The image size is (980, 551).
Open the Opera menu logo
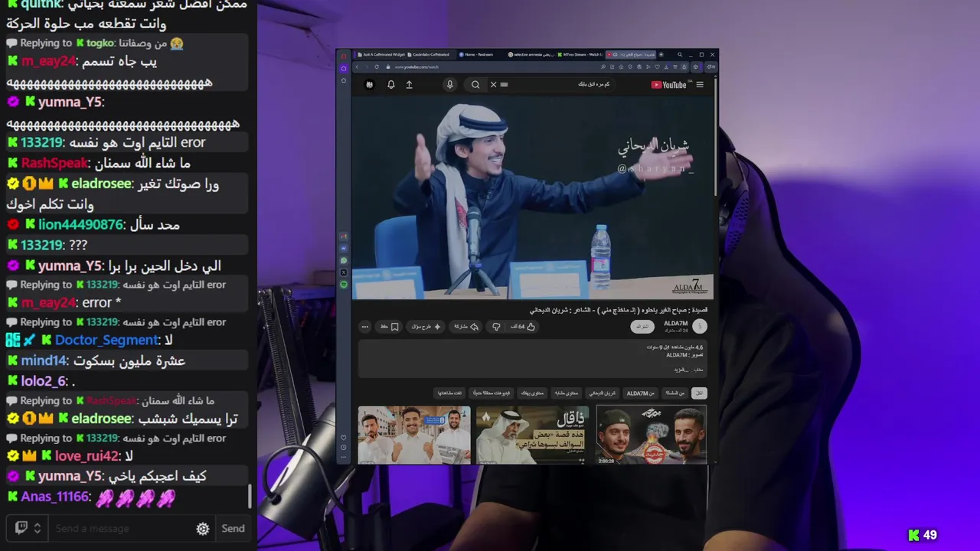(x=344, y=56)
